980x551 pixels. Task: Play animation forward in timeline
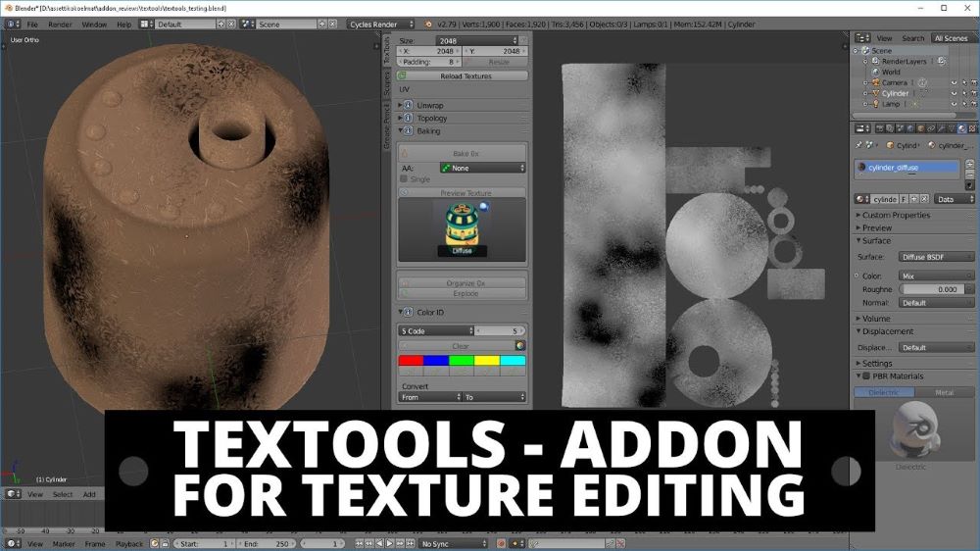[x=390, y=544]
